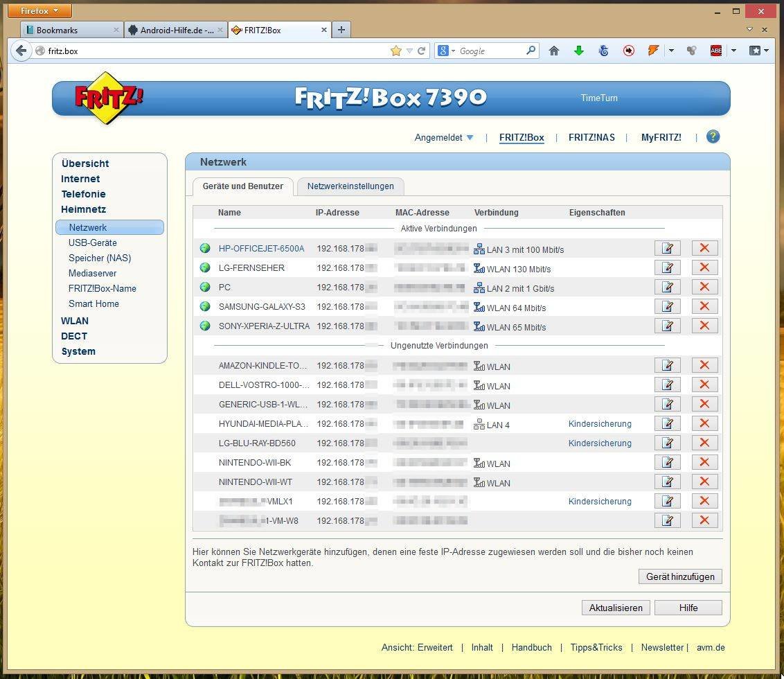This screenshot has height=679, width=784.
Task: Open the list all tabs dropdown
Action: tap(749, 30)
